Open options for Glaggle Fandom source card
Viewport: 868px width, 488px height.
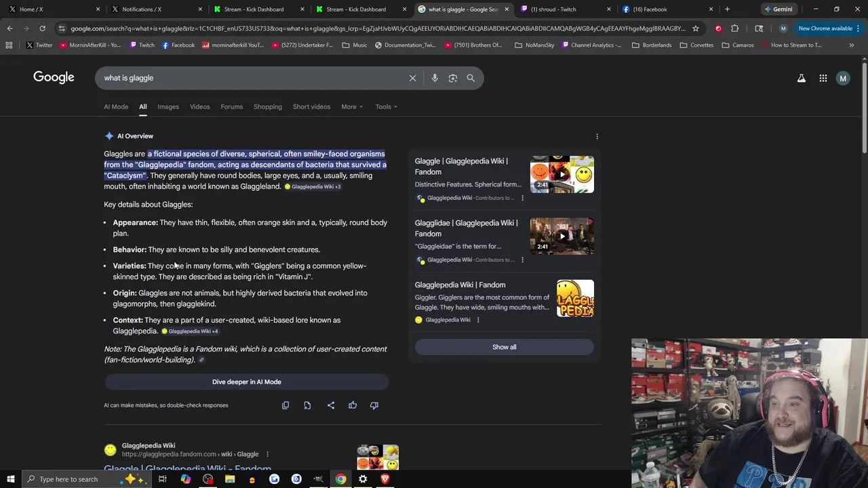[x=522, y=198]
